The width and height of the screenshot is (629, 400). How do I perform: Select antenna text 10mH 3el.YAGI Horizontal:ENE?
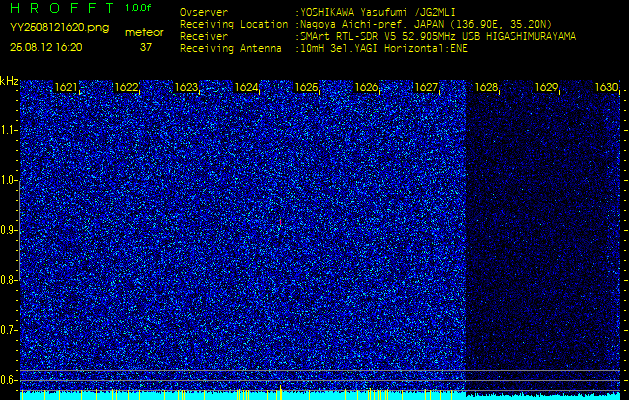383,49
